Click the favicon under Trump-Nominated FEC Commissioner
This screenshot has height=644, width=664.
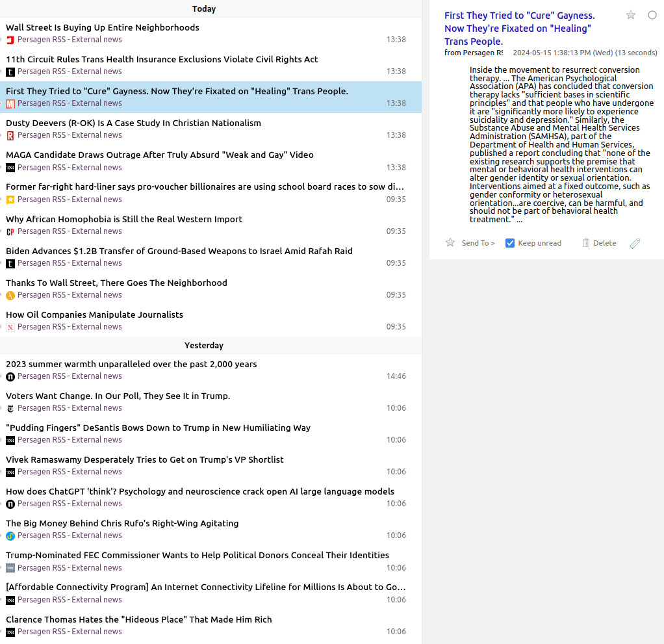(10, 568)
